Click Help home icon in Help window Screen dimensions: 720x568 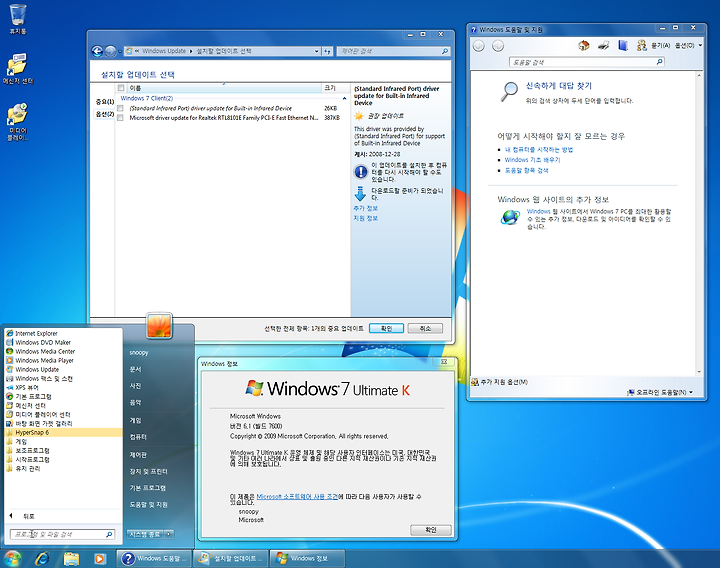coord(584,45)
